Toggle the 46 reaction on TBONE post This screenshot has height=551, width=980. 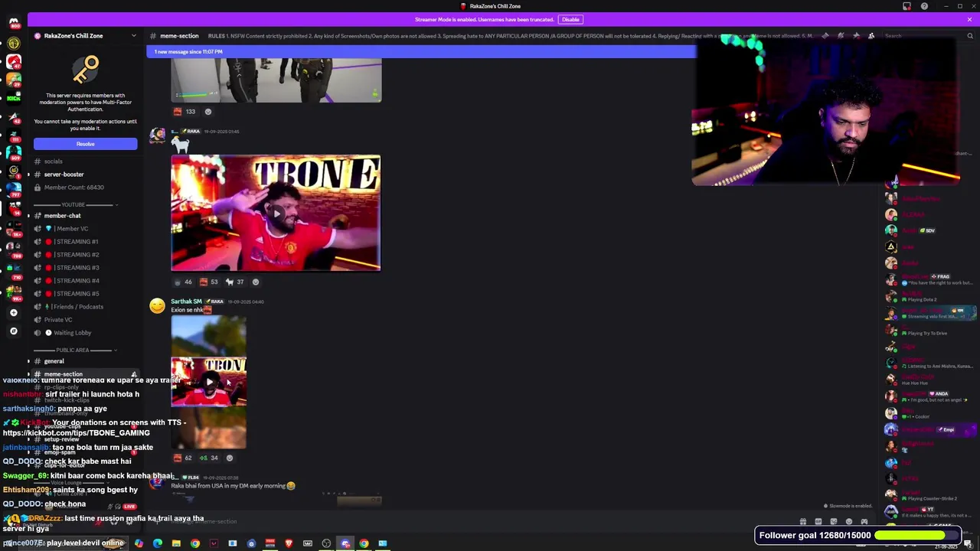pos(183,282)
